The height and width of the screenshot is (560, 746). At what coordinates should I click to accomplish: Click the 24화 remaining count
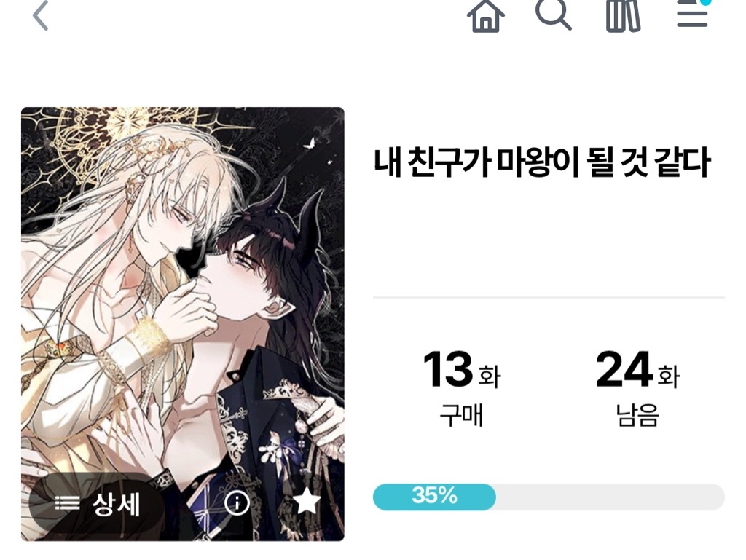[x=637, y=370]
